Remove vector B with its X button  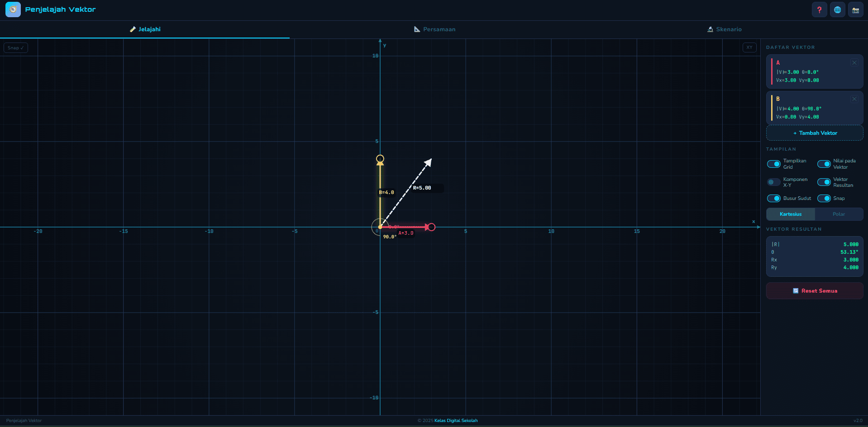pos(854,99)
